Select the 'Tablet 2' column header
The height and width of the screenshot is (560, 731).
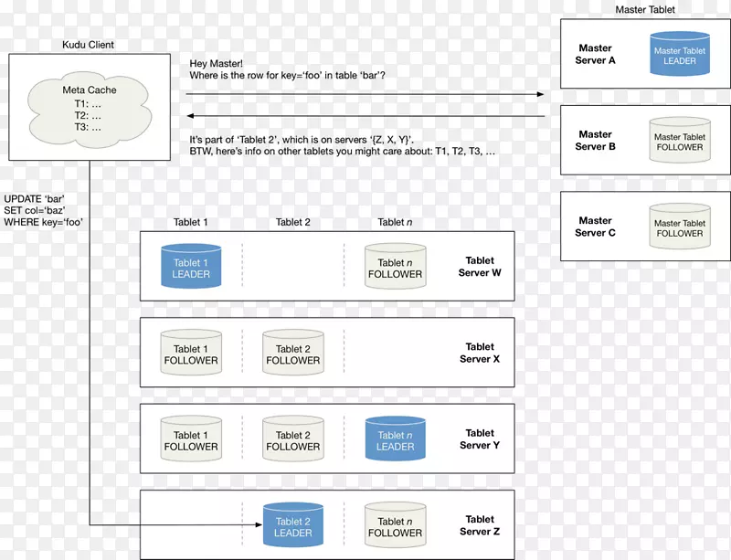click(292, 222)
